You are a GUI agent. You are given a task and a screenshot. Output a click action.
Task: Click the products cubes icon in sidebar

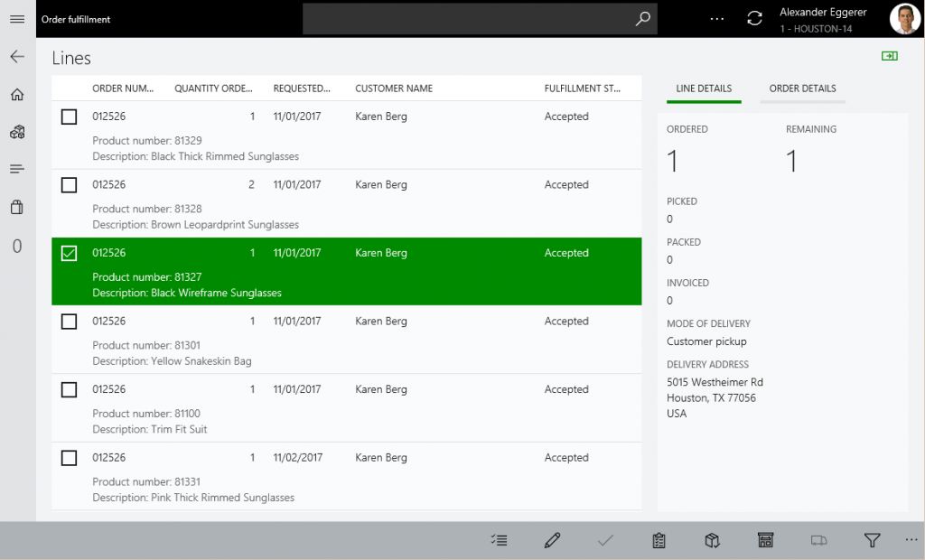[x=16, y=132]
